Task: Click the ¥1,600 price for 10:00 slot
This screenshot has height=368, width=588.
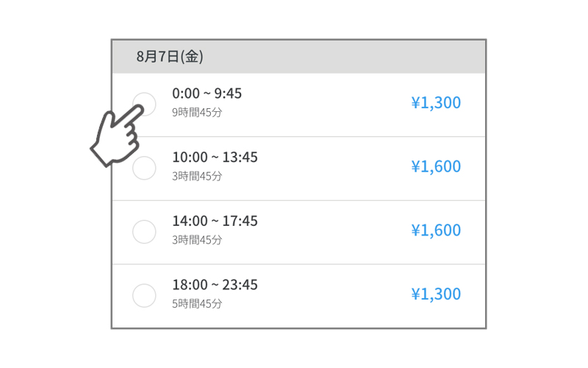Action: point(436,167)
